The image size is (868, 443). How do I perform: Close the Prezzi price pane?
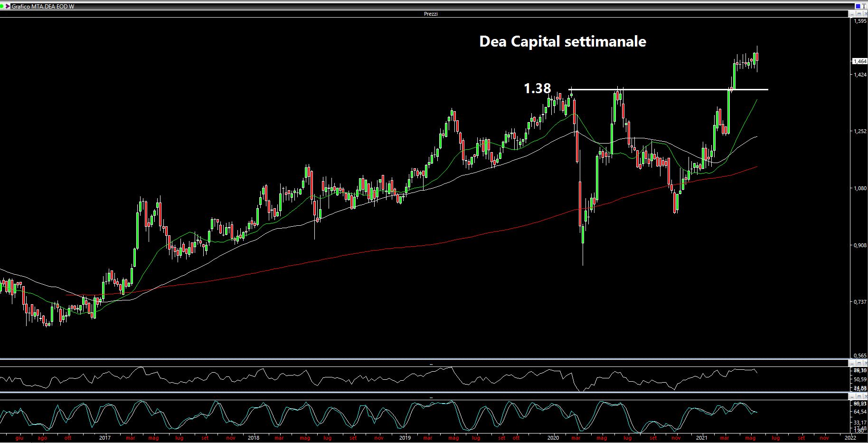coord(865,14)
